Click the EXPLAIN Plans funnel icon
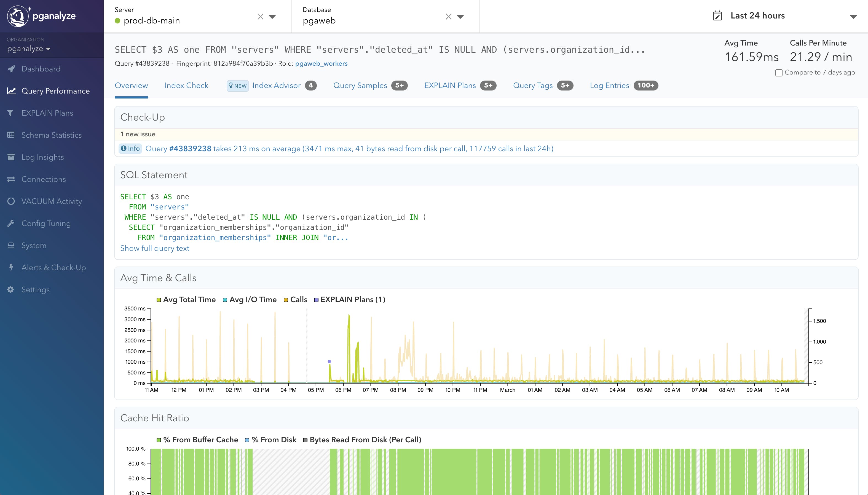The image size is (868, 495). tap(10, 113)
